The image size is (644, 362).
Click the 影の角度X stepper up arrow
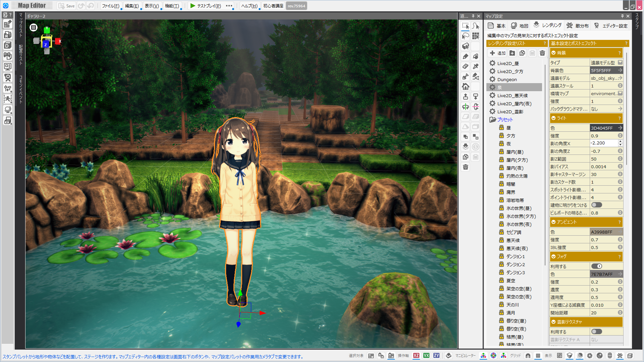(621, 141)
